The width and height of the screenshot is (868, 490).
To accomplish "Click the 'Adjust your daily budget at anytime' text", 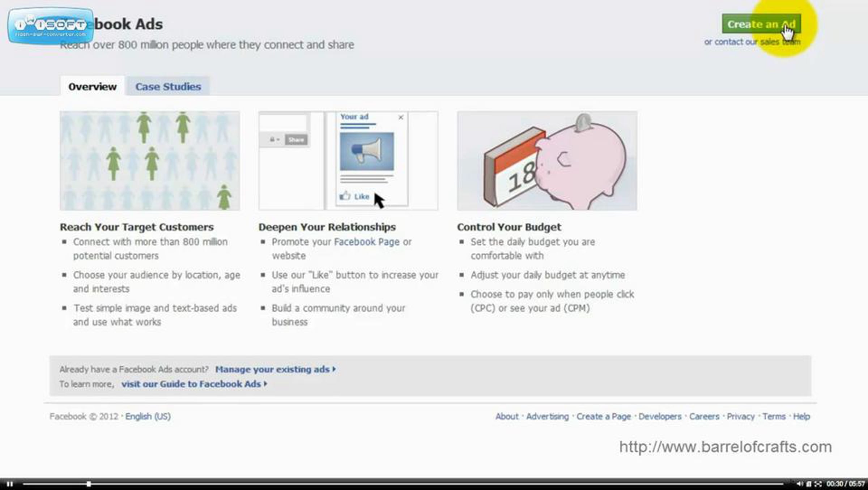I will coord(548,275).
